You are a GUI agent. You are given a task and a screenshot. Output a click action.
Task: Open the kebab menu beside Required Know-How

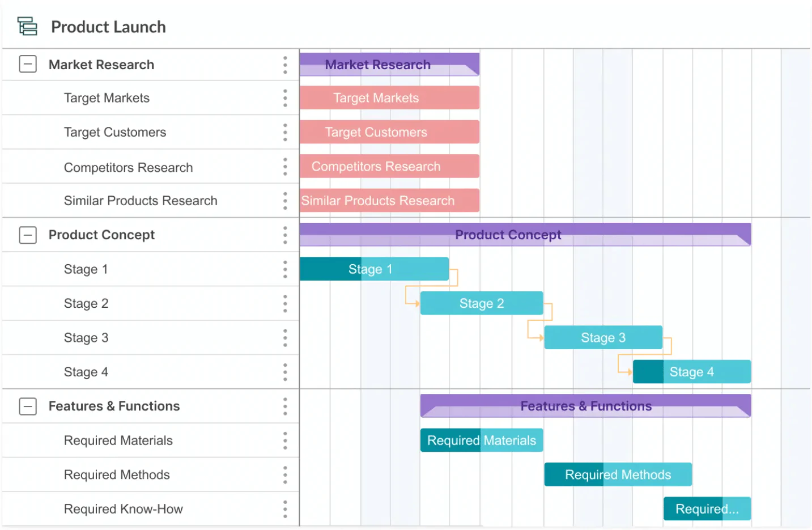(285, 509)
